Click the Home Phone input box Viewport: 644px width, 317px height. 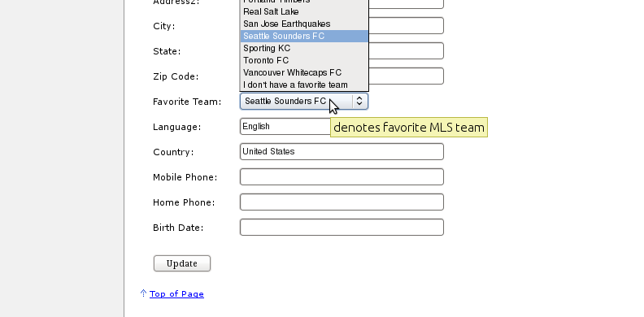coord(342,202)
